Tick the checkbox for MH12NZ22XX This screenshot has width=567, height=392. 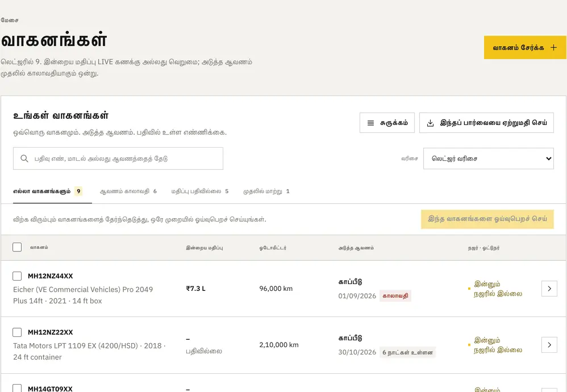17,332
